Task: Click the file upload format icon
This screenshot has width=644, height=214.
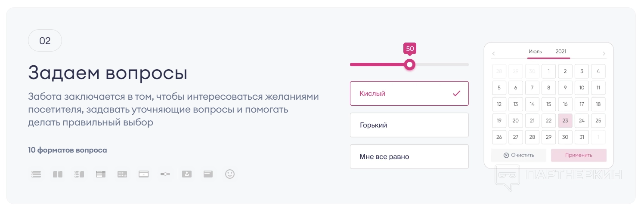Action: [187, 174]
